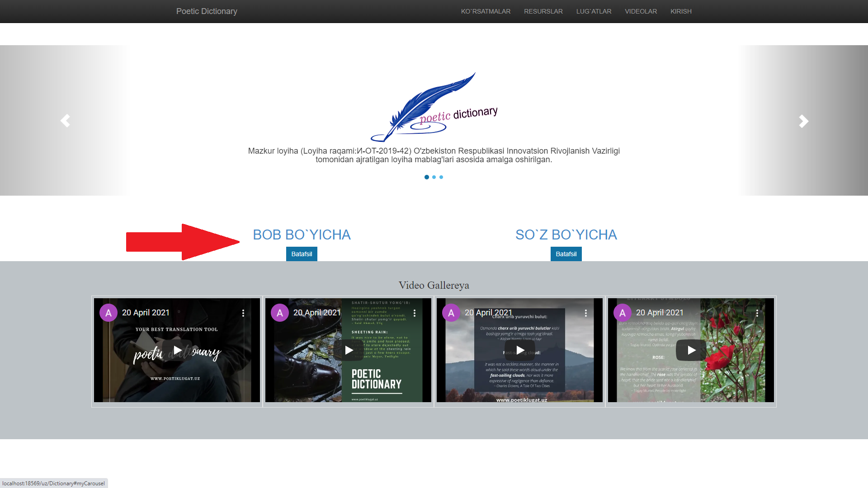This screenshot has width=868, height=488.
Task: Play the second Poetic Dictionary video
Action: (349, 350)
